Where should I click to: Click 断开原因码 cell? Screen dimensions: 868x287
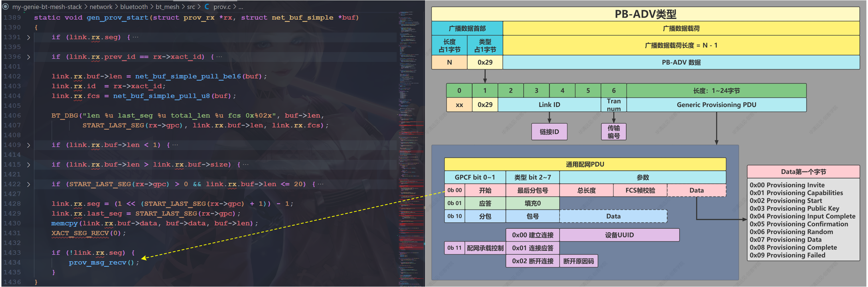point(579,261)
